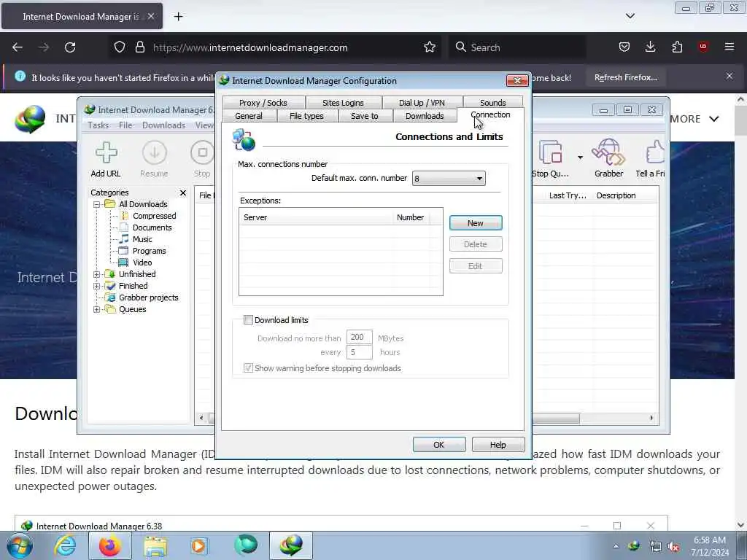Switch to the Sounds tab
The height and width of the screenshot is (560, 747).
492,103
